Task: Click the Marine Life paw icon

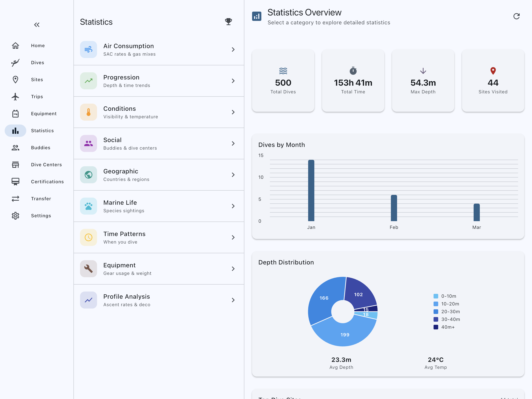Action: (89, 206)
